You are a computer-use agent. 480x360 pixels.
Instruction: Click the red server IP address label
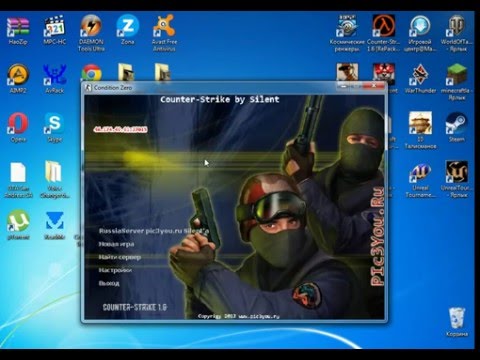coord(120,129)
